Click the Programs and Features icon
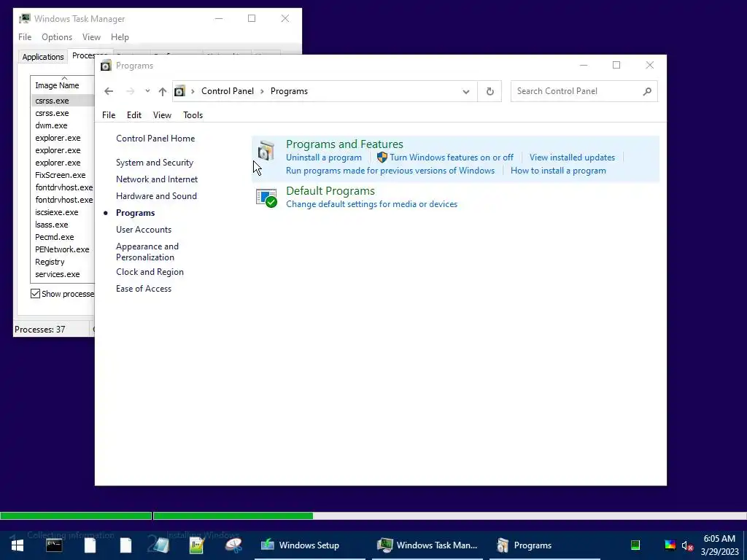The height and width of the screenshot is (560, 747). click(x=266, y=150)
